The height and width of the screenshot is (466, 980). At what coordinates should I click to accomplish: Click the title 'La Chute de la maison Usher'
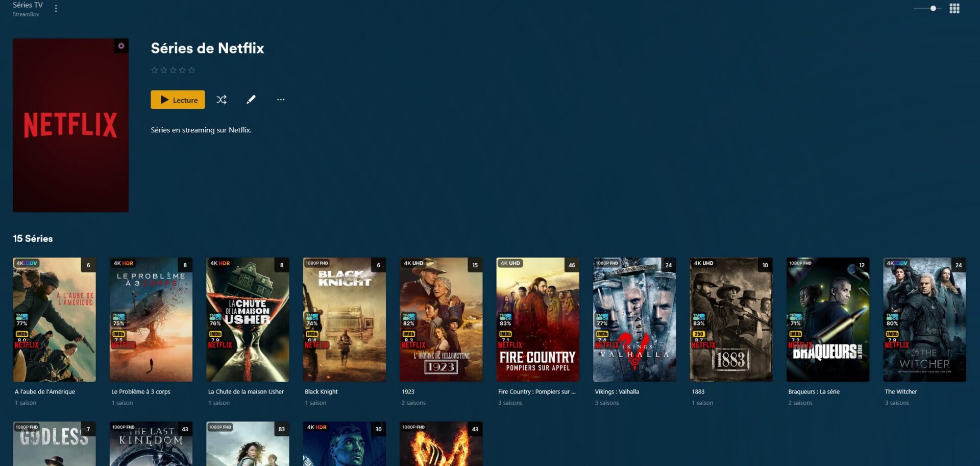click(246, 391)
